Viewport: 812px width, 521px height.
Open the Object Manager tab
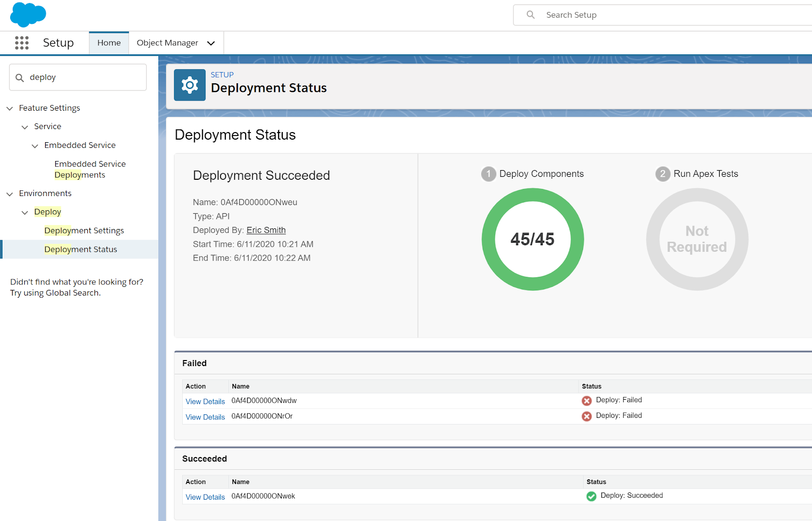coord(167,43)
